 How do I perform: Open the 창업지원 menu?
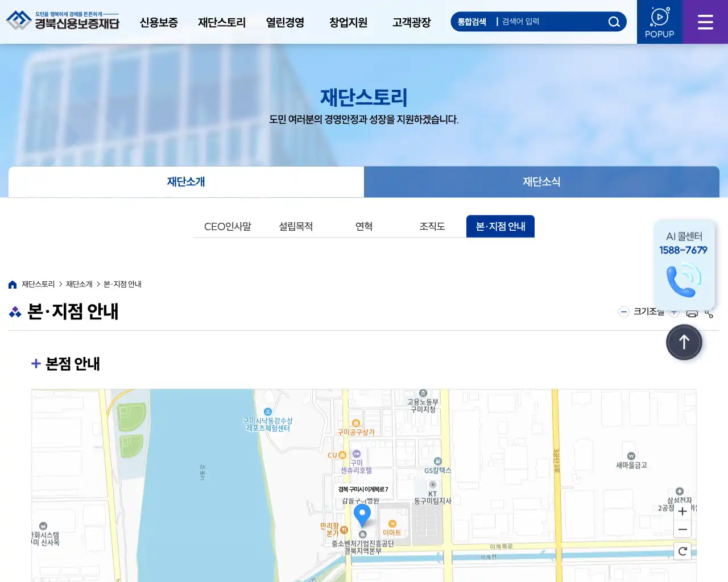[348, 22]
